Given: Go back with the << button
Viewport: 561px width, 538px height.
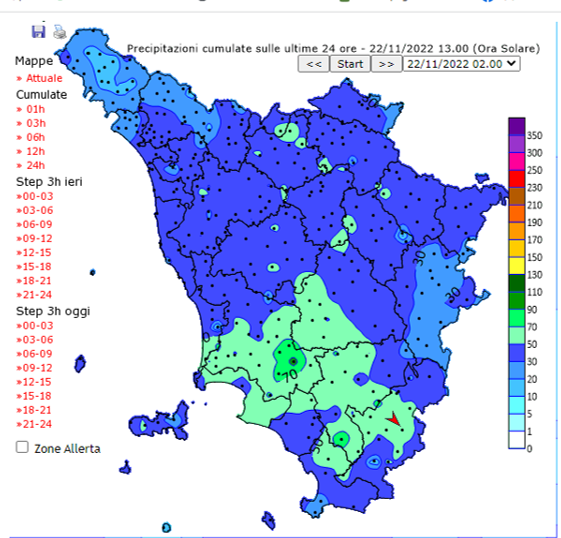Looking at the screenshot, I should click(x=314, y=64).
